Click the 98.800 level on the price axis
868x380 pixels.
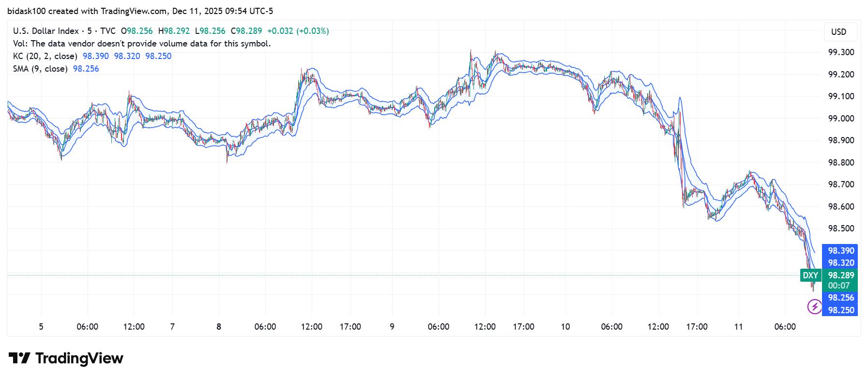tap(841, 163)
